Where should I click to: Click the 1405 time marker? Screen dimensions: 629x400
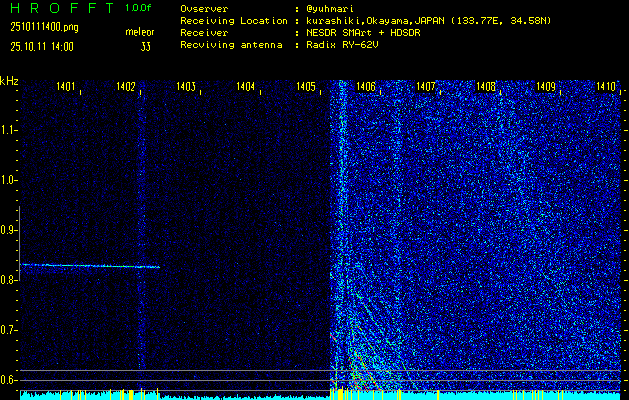[x=306, y=88]
